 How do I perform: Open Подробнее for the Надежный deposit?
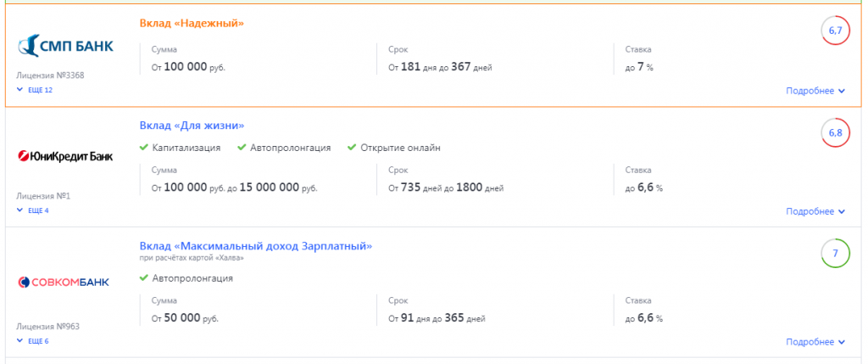815,91
